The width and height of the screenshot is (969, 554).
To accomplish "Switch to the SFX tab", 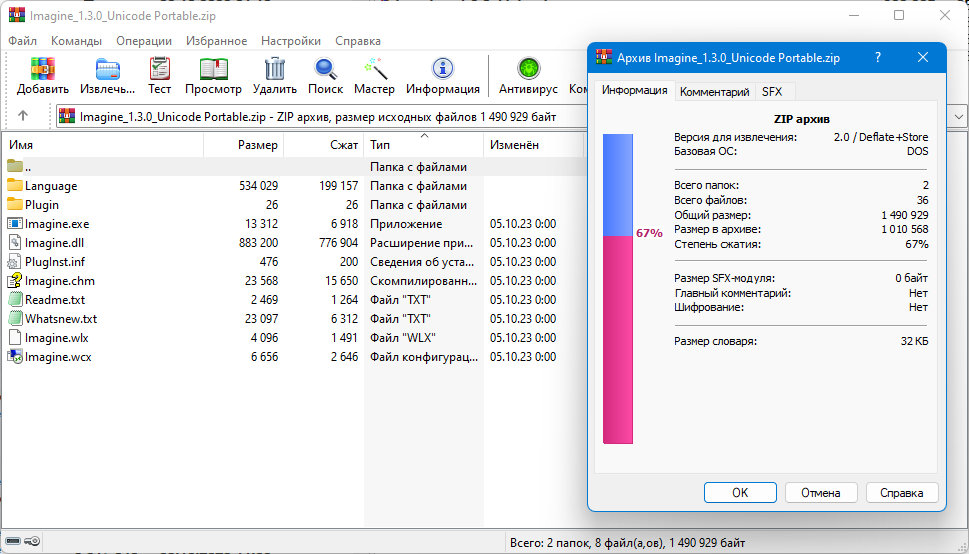I will 772,91.
